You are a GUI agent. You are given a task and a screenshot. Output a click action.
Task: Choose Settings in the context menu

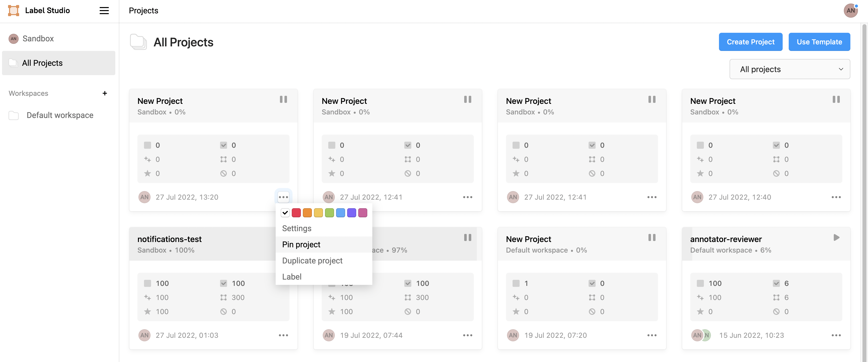point(297,228)
